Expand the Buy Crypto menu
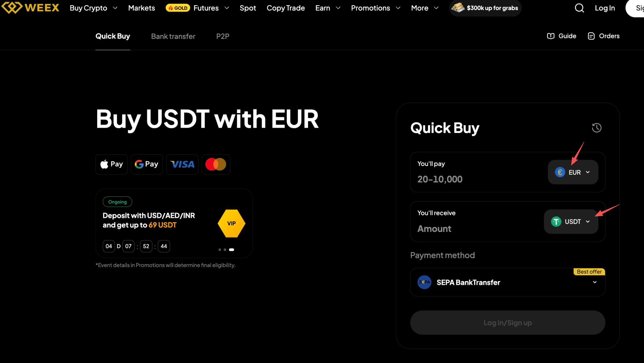This screenshot has height=363, width=644. 93,8
